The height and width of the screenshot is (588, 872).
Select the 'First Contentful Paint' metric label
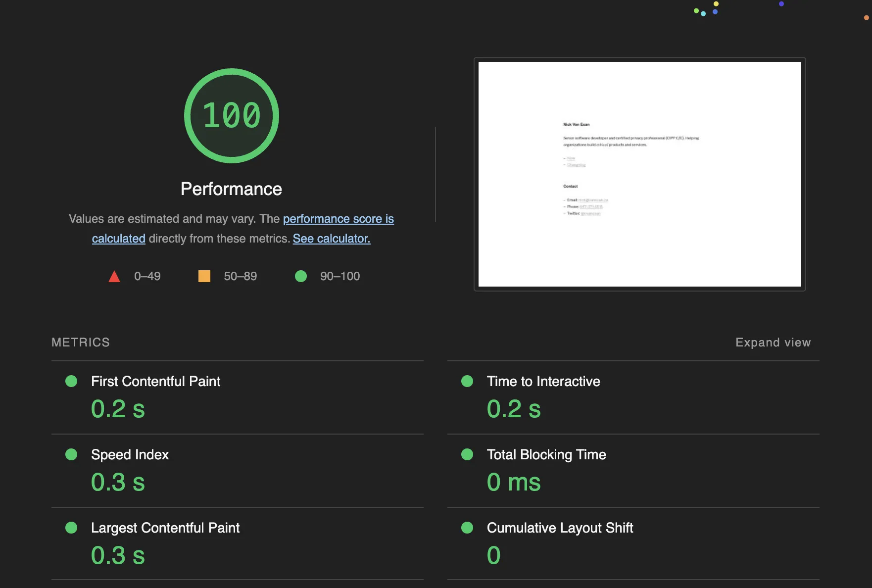(156, 381)
